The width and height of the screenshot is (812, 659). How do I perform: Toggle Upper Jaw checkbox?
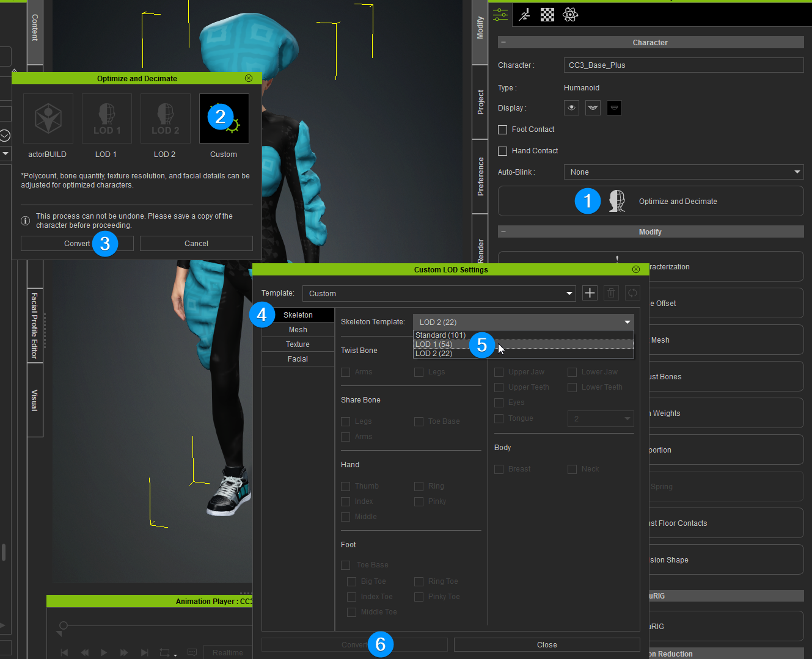click(499, 372)
